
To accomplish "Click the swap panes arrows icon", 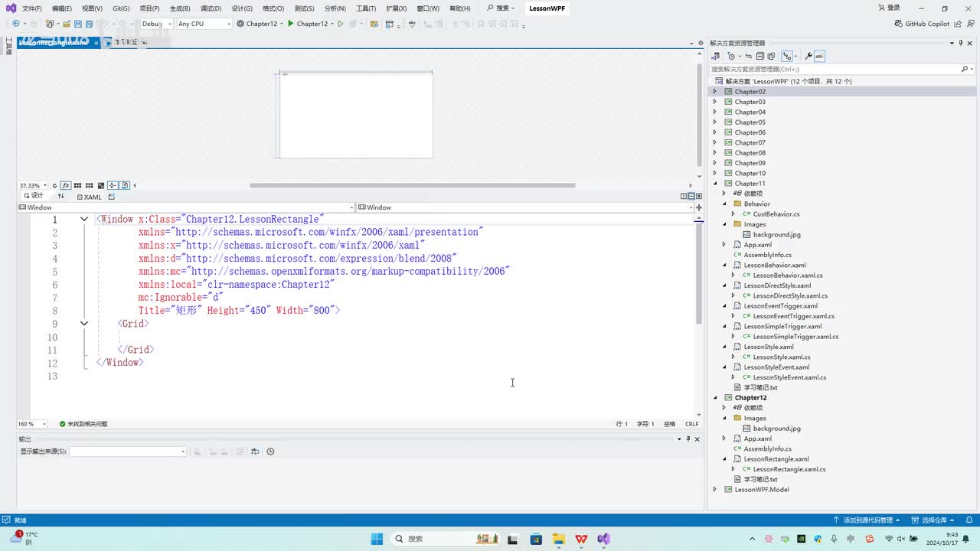I will click(x=60, y=197).
